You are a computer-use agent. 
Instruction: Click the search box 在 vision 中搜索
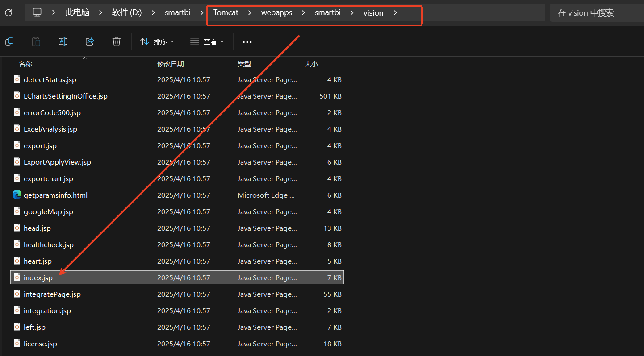(597, 12)
